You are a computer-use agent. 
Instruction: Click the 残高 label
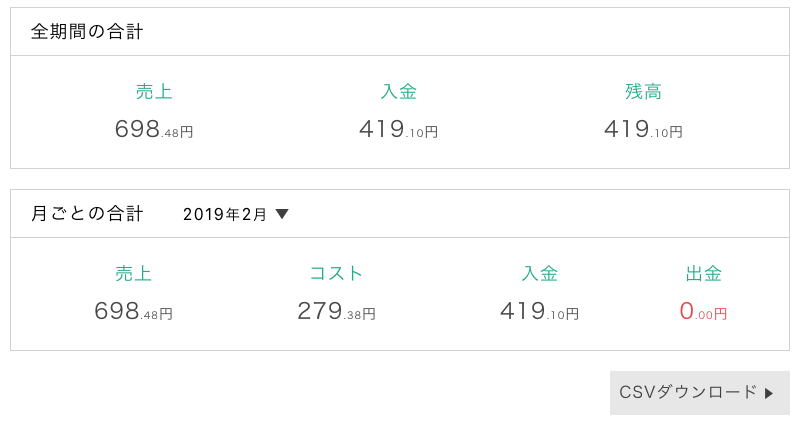click(x=643, y=91)
